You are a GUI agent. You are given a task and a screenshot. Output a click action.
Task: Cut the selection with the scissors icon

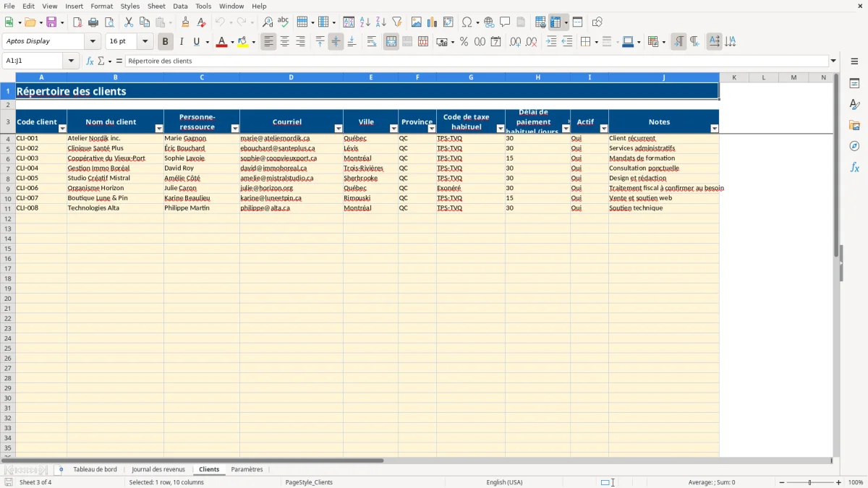[x=128, y=22]
